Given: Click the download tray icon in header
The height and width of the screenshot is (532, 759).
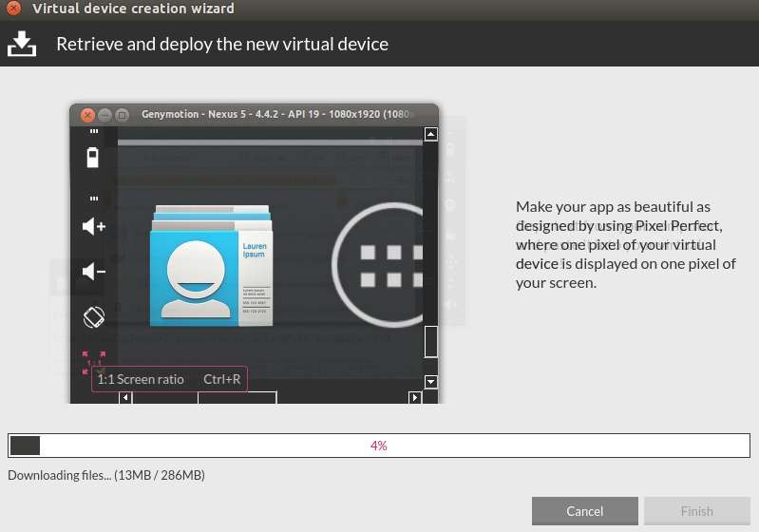Looking at the screenshot, I should click(x=22, y=44).
